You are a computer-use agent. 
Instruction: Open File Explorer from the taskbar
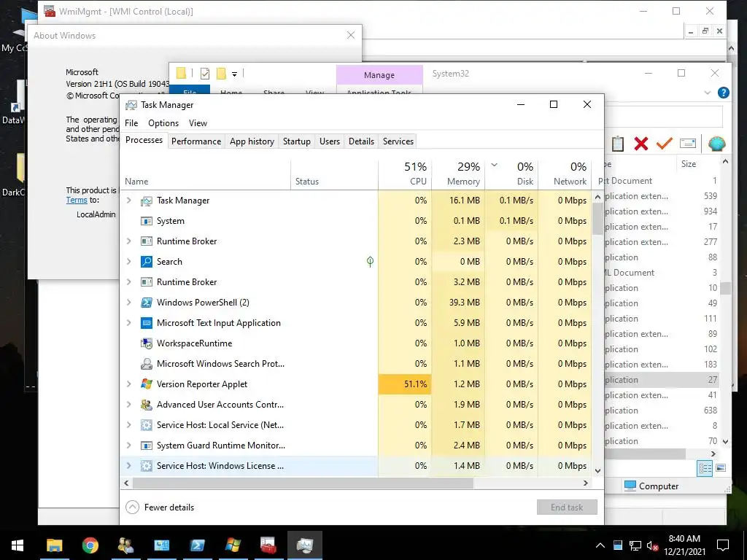click(54, 545)
